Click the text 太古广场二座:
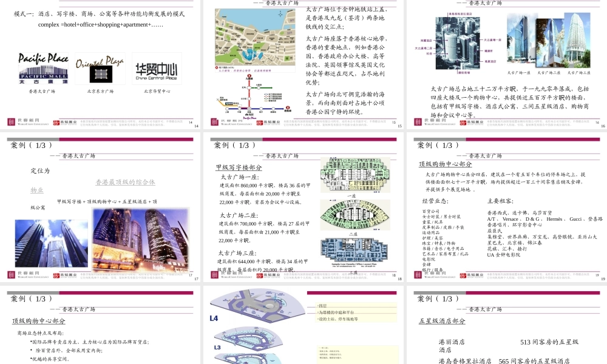Screen dimensions: 607x364 (x=239, y=215)
